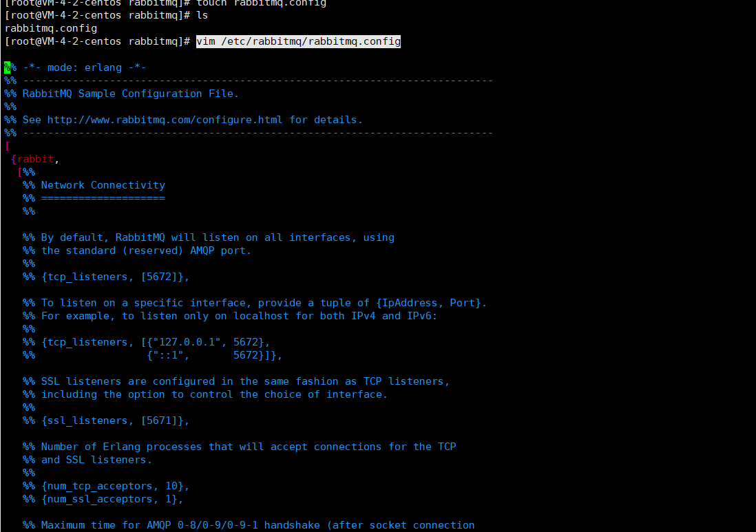This screenshot has height=532, width=756.
Task: Click the {tcp_listeners, [{"127.0.0.1", 5672}, line
Action: coord(147,342)
